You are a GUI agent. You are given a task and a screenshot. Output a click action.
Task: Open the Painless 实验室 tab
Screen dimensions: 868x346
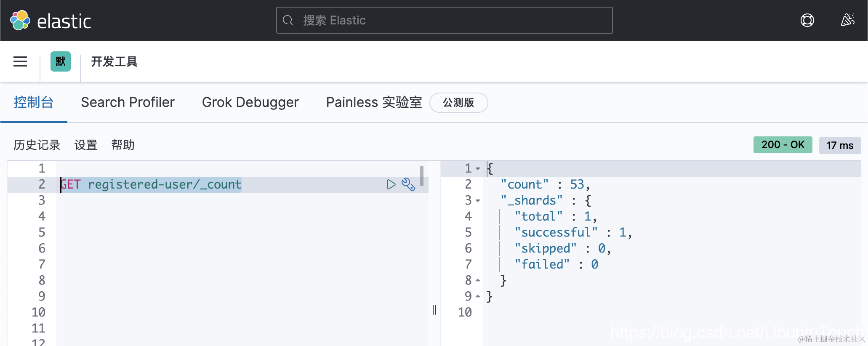click(374, 102)
